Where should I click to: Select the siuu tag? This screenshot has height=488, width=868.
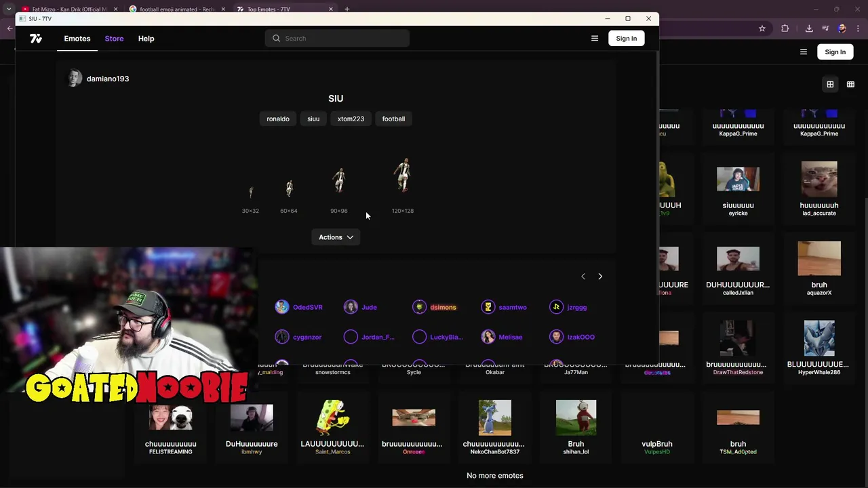click(313, 119)
